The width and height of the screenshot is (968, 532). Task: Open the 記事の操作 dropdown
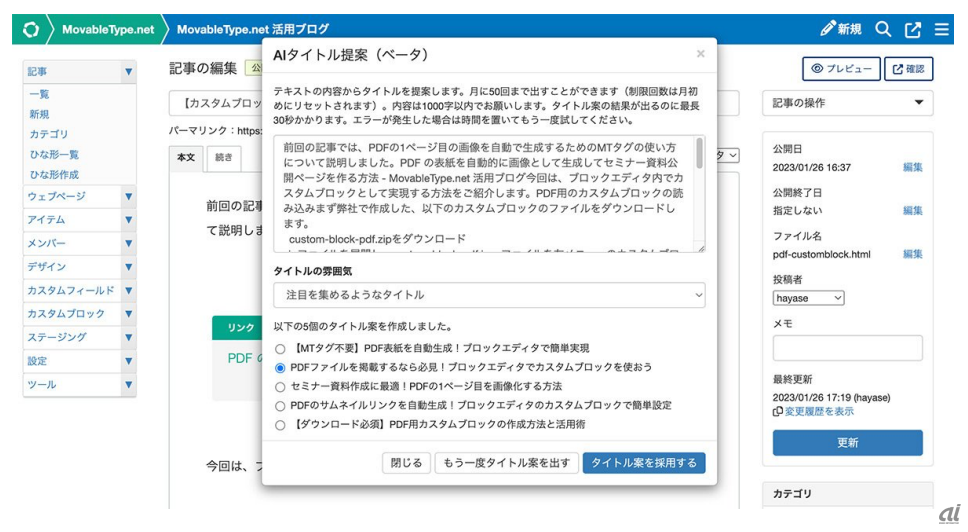pos(848,103)
